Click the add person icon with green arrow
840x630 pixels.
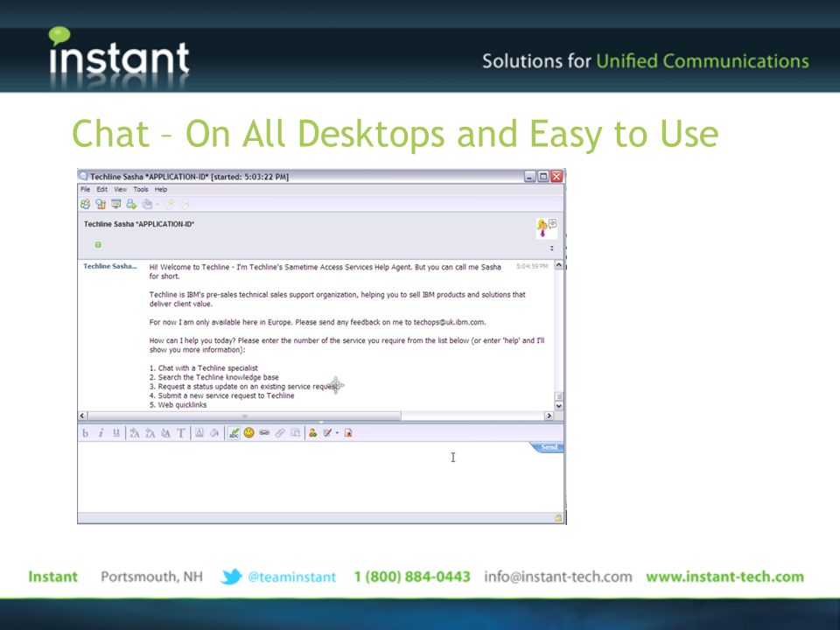tap(131, 204)
